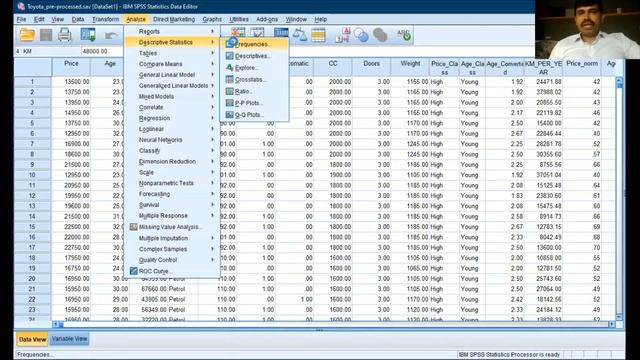Recall recently used dialogs icon
The image size is (640, 360).
pyautogui.click(x=88, y=35)
